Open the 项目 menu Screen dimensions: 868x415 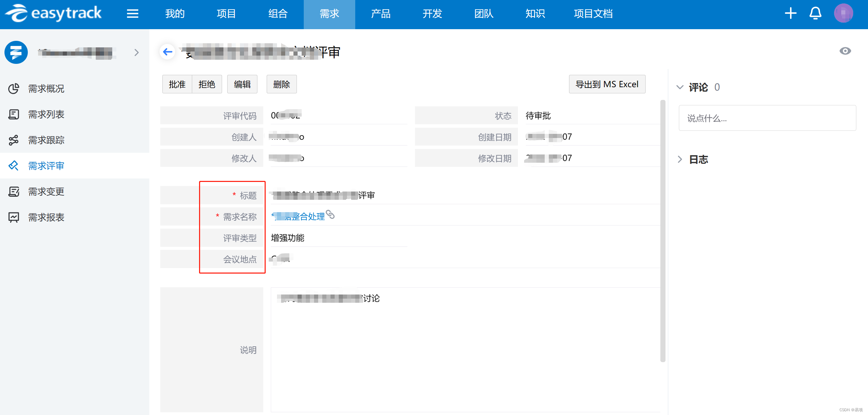tap(227, 14)
